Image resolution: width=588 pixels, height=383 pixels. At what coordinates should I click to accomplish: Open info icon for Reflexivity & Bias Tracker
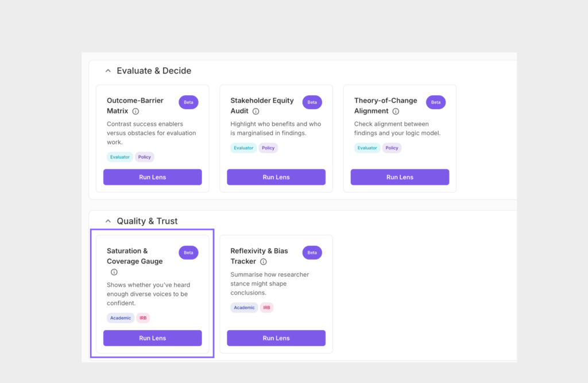[x=264, y=262]
